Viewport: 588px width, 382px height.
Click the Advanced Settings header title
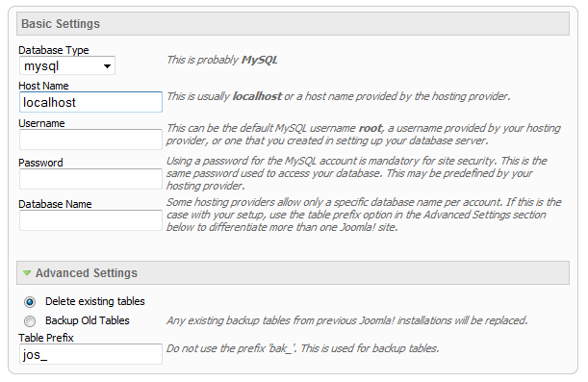(87, 273)
